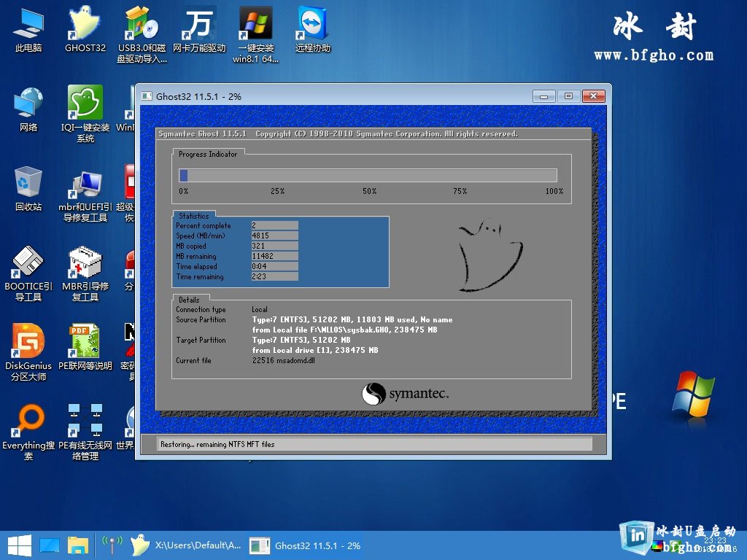The height and width of the screenshot is (560, 747).
Task: Select the USB3.0和磁盘驱动导入 shortcut
Action: pos(142,34)
